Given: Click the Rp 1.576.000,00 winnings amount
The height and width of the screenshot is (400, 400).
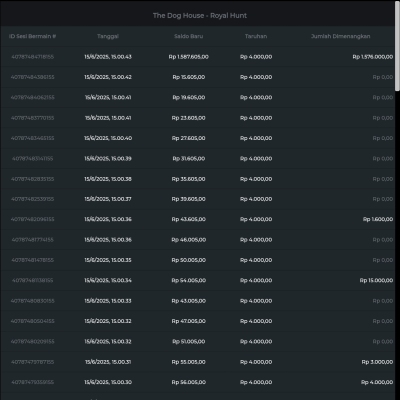Looking at the screenshot, I should tap(373, 57).
